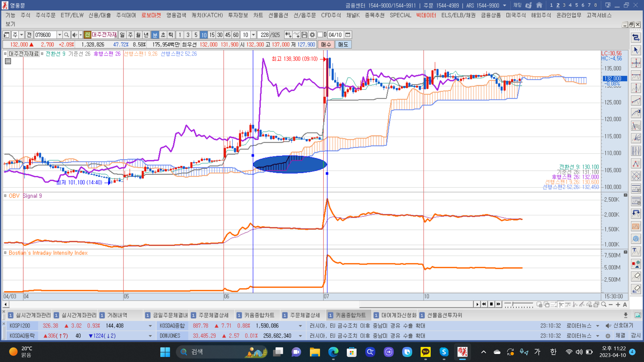Toggle the 분 minute chart period button
This screenshot has width=644, height=362.
pyautogui.click(x=155, y=35)
